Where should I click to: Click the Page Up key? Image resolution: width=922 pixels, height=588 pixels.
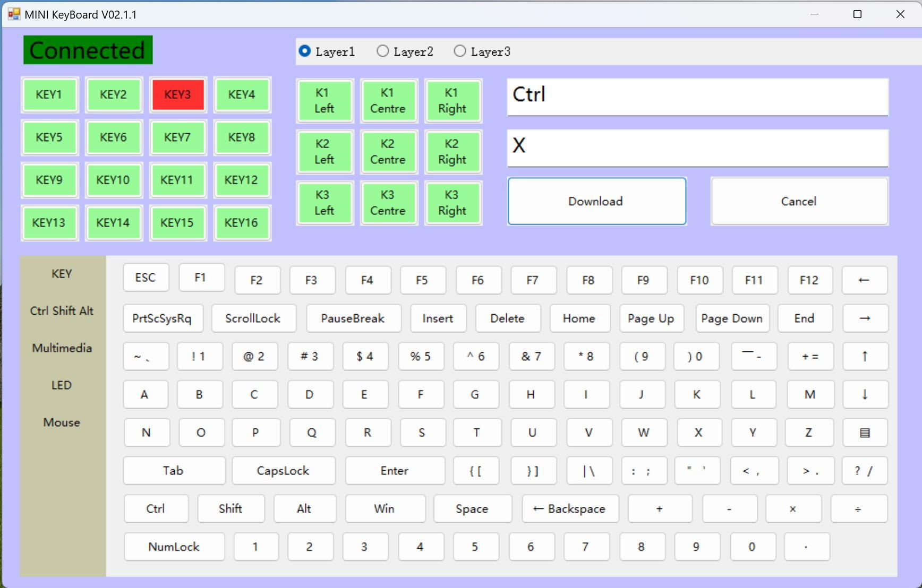coord(652,318)
